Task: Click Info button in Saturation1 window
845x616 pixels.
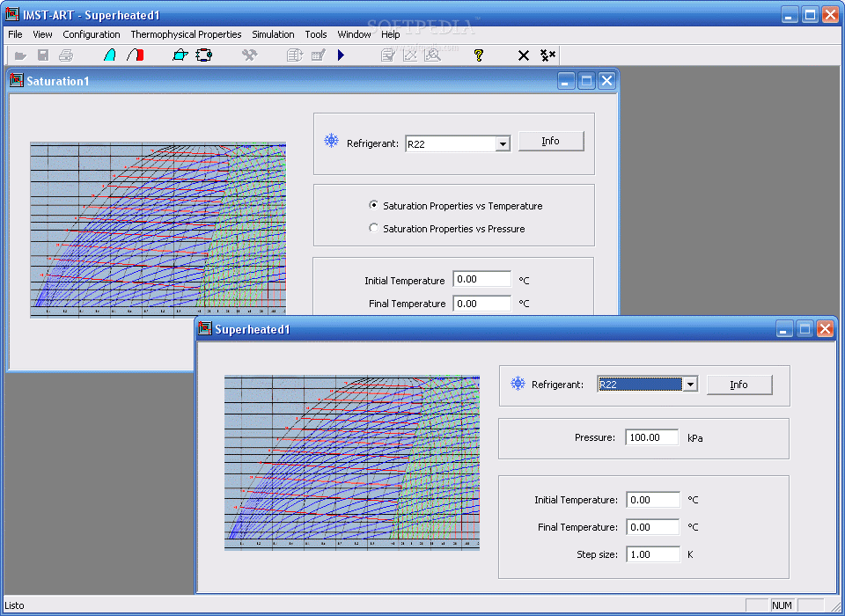Action: coord(551,141)
